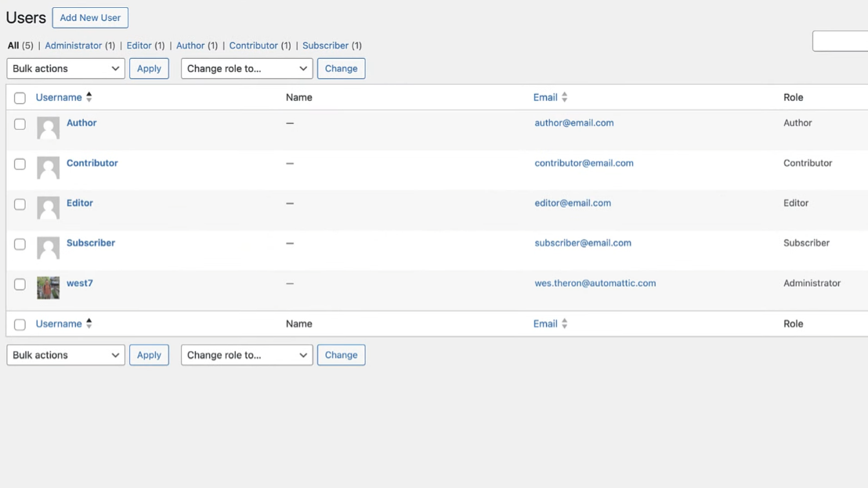Click the Add New User button
The width and height of the screenshot is (868, 488).
90,17
